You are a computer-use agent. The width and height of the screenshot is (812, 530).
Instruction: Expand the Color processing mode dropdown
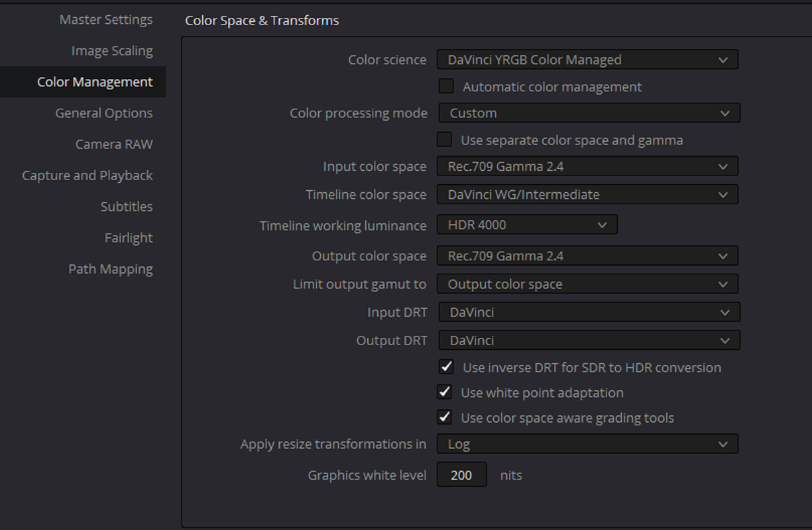589,113
